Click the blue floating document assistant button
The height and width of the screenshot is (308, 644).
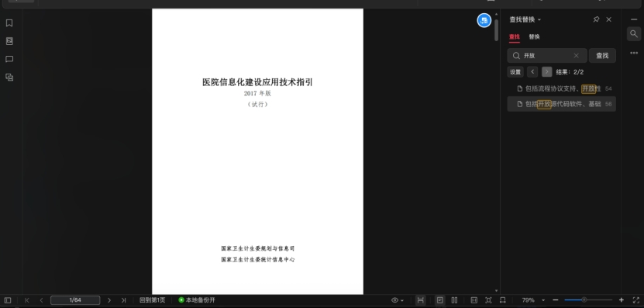point(484,20)
